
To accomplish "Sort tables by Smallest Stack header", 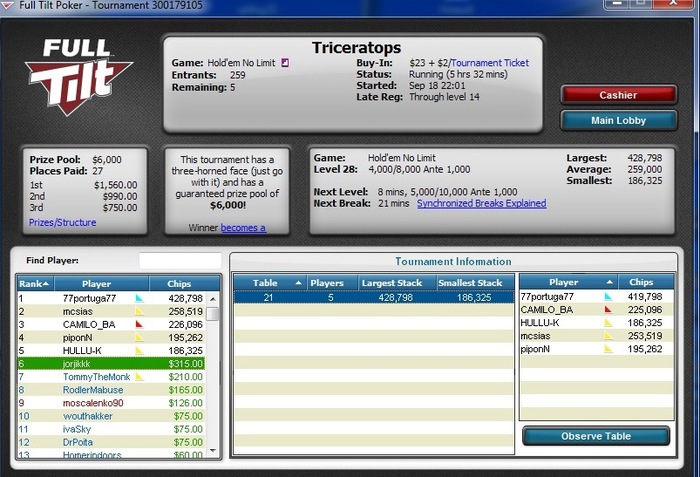I will click(x=475, y=283).
